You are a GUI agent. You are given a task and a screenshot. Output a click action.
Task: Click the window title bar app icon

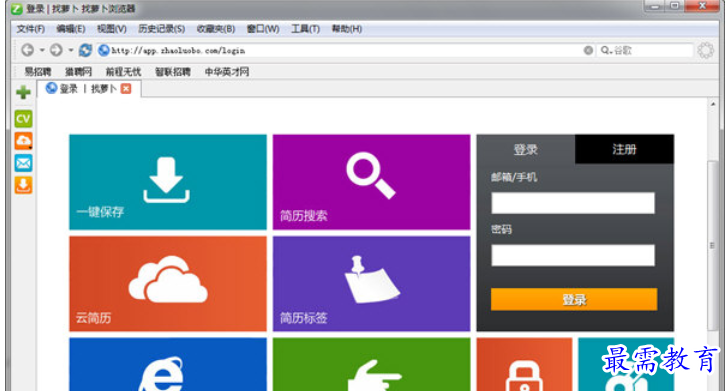(17, 9)
